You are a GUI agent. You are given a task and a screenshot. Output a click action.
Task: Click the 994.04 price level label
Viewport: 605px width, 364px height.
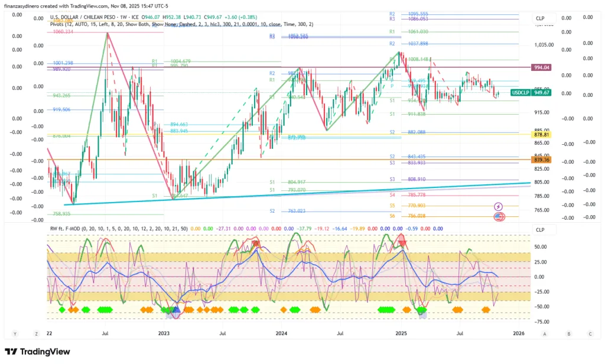[541, 67]
